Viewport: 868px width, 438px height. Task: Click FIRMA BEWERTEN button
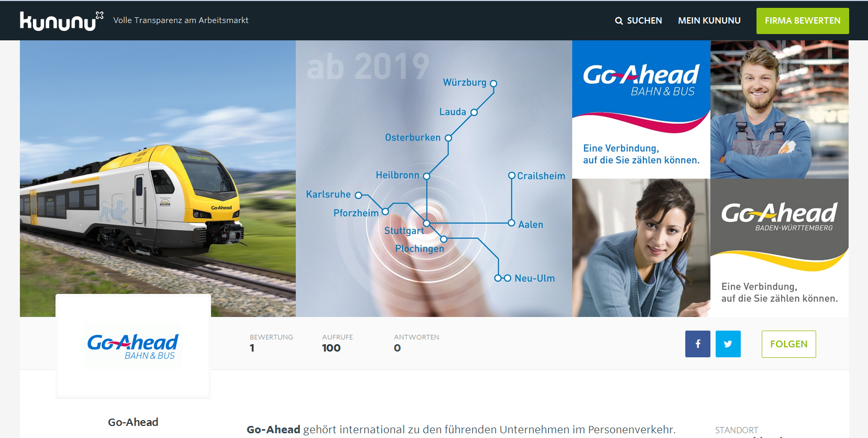[x=803, y=21]
